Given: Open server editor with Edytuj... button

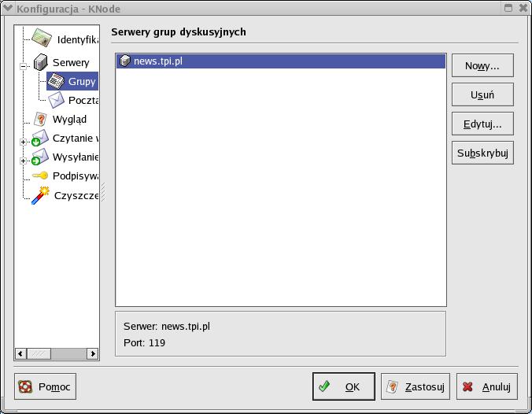Looking at the screenshot, I should pyautogui.click(x=482, y=124).
